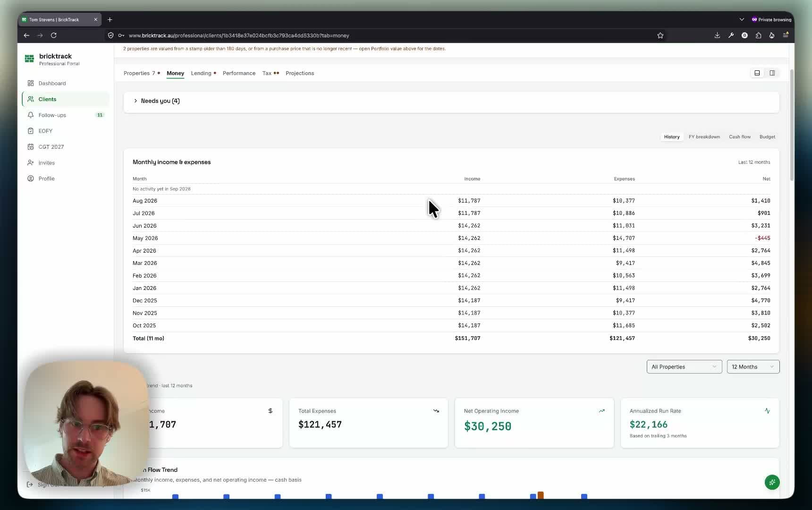Image resolution: width=812 pixels, height=510 pixels.
Task: Switch to the Lending tab
Action: click(x=203, y=73)
